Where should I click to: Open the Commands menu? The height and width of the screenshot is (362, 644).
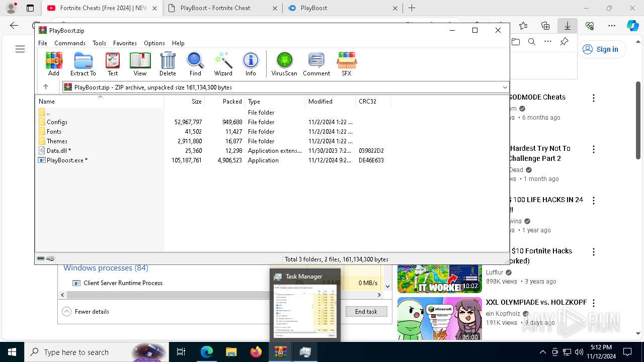click(x=70, y=43)
